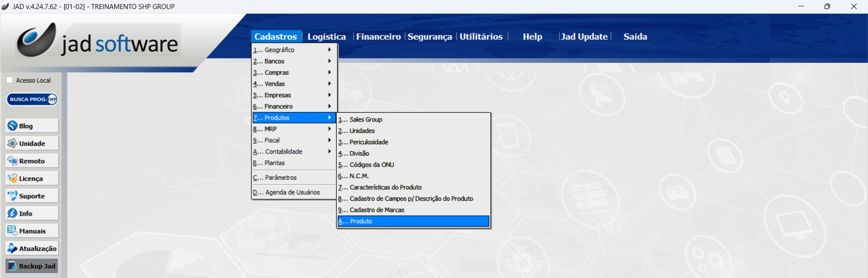Click the Jad Update menu item
This screenshot has width=868, height=278.
coord(584,37)
